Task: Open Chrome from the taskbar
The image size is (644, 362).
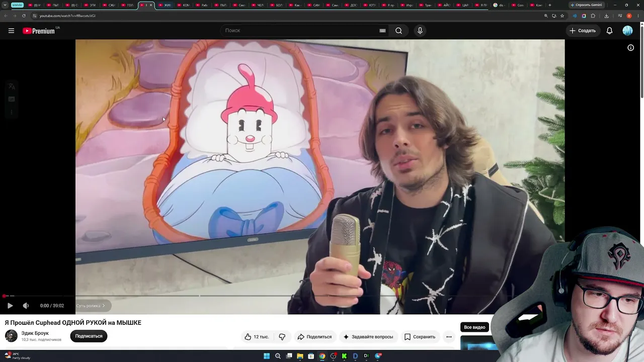Action: click(322, 356)
